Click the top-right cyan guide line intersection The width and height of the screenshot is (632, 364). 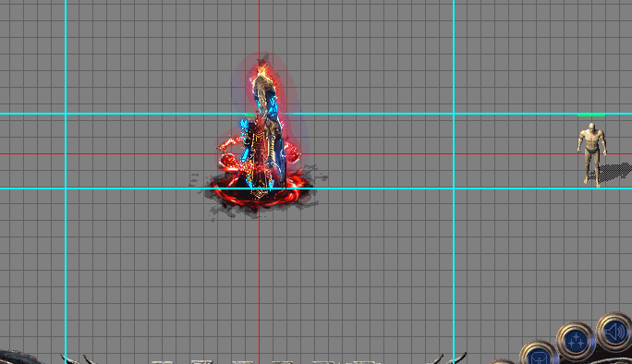pyautogui.click(x=454, y=114)
